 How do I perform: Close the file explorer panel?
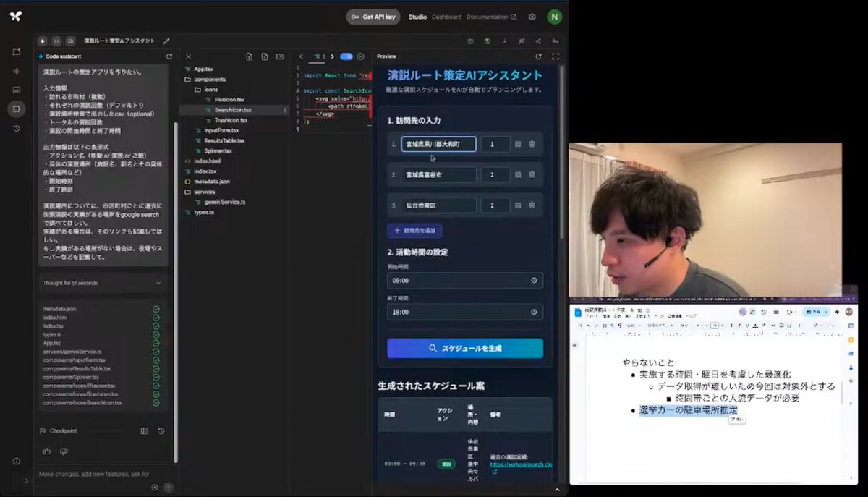188,56
